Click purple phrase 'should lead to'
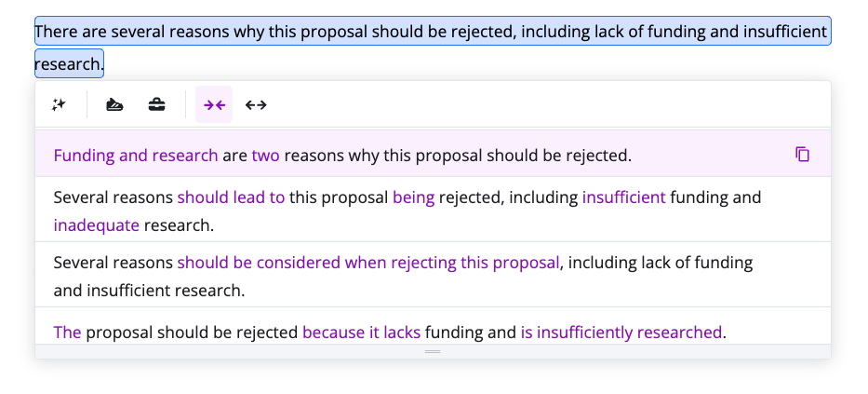The height and width of the screenshot is (394, 868). tap(231, 197)
